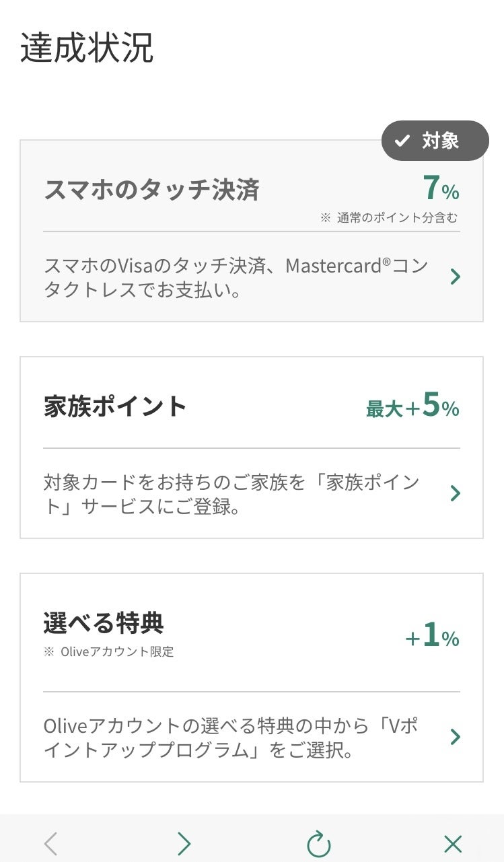Image resolution: width=504 pixels, height=862 pixels.
Task: Tap the +1% rate on 選べる特典
Action: tap(432, 637)
